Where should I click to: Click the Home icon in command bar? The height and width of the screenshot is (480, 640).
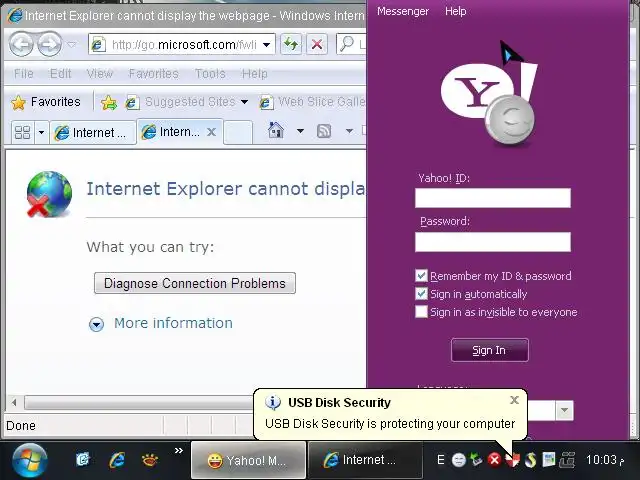[x=276, y=131]
